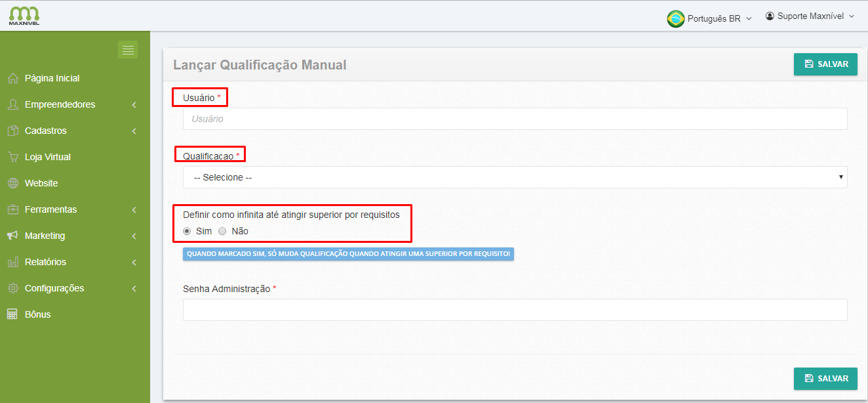Click the top SALVAR button

point(825,64)
